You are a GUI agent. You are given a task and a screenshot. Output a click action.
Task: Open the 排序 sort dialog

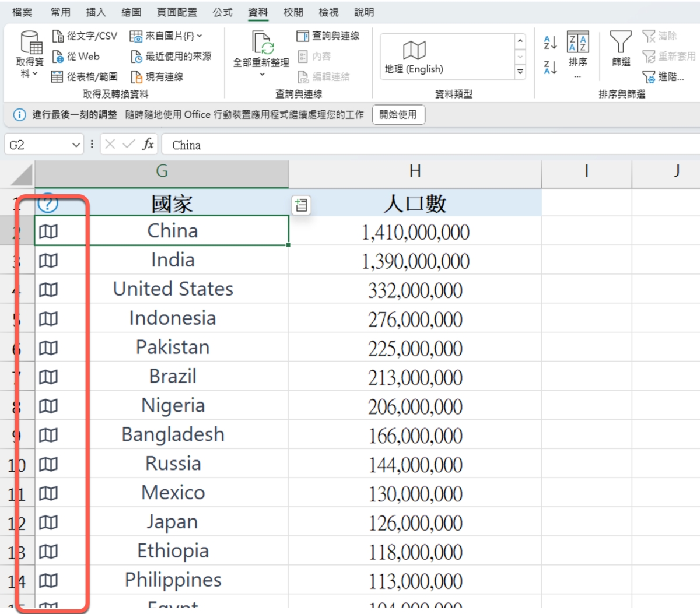[x=577, y=48]
